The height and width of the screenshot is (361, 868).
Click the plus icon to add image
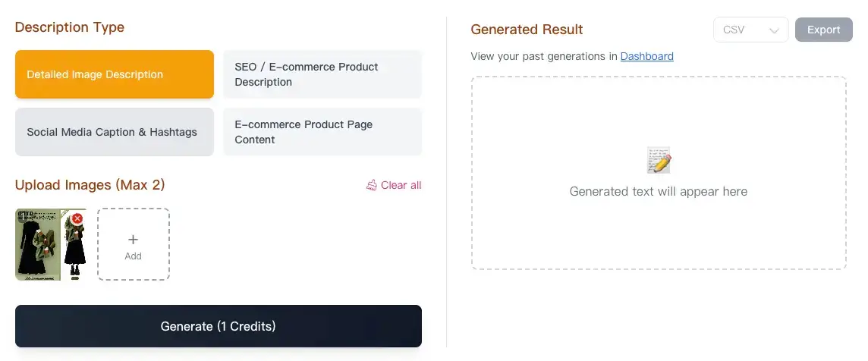pyautogui.click(x=134, y=239)
